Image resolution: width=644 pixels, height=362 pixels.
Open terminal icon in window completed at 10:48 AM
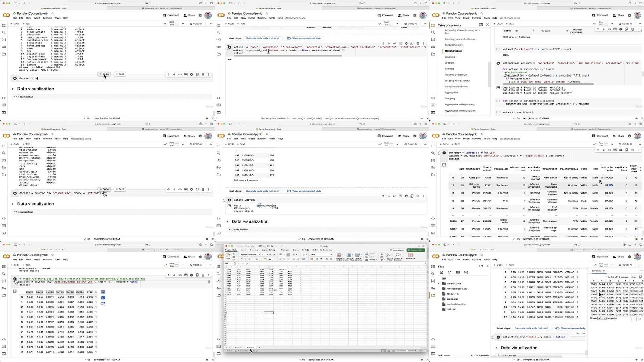click(x=4, y=112)
